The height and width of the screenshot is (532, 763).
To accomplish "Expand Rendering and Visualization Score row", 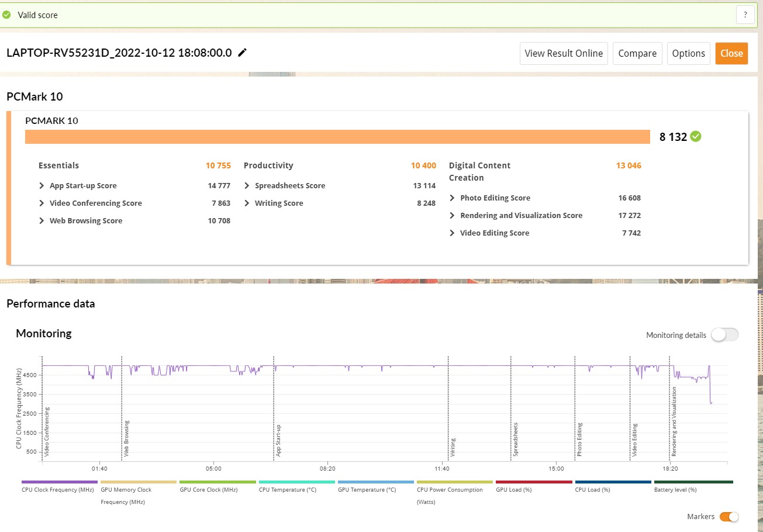I will pyautogui.click(x=453, y=216).
